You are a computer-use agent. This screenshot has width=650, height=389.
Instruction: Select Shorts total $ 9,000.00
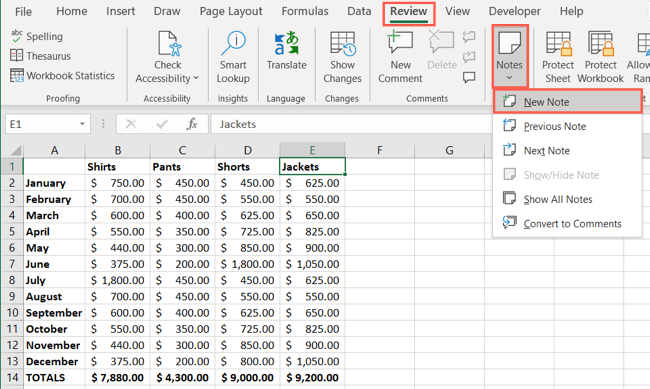point(247,377)
